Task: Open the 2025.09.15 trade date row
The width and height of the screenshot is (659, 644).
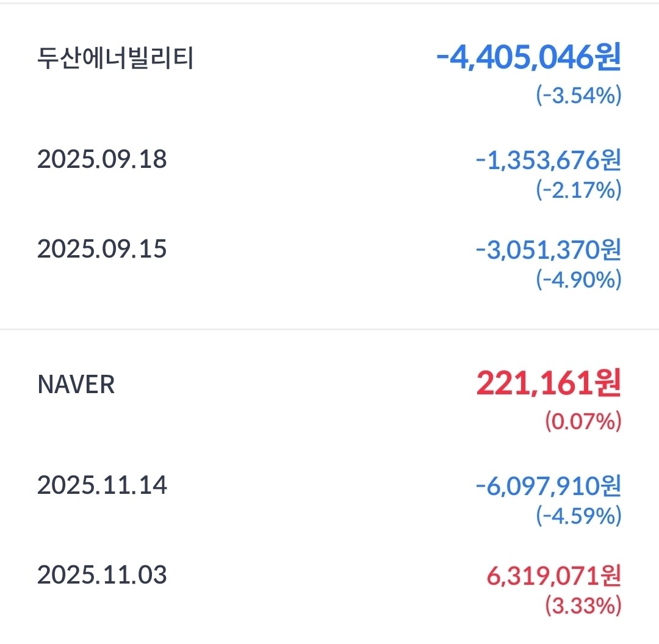Action: [102, 249]
